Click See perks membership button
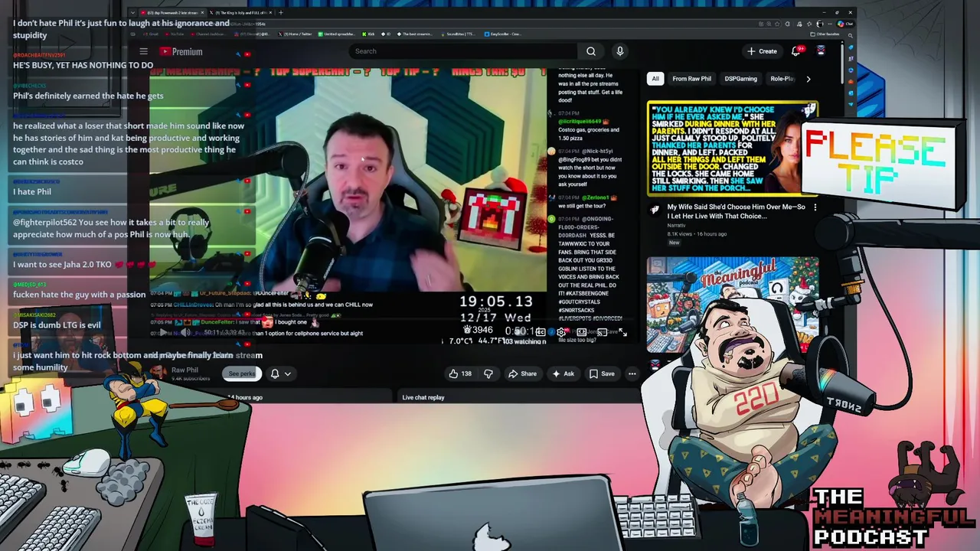The image size is (980, 551). 241,373
